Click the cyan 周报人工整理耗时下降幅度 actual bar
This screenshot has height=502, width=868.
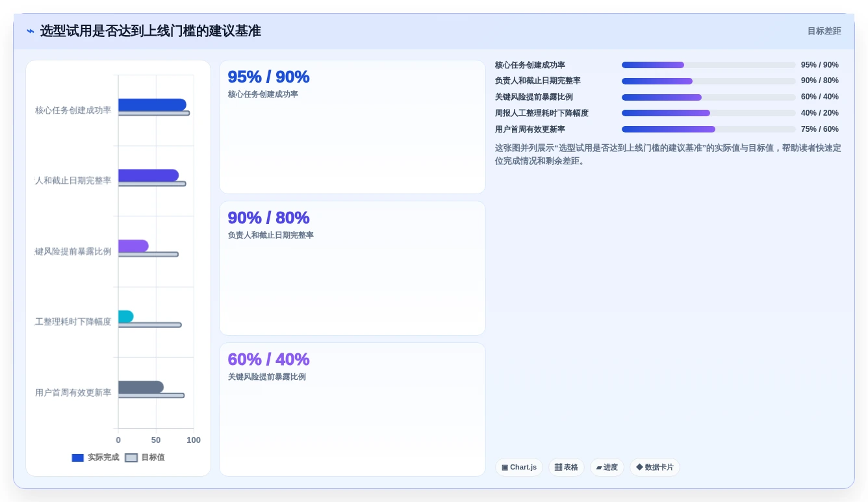pos(126,316)
